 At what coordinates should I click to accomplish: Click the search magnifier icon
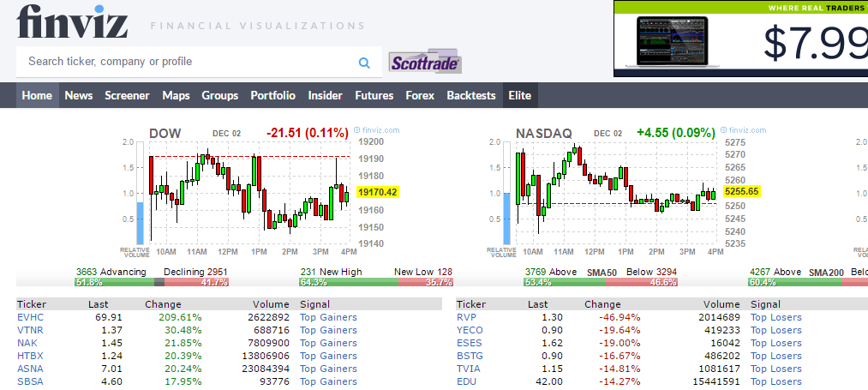[x=364, y=63]
